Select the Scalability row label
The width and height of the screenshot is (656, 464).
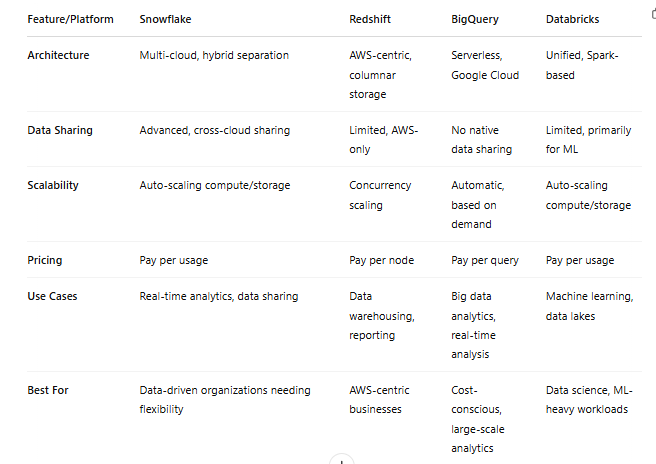pos(53,185)
